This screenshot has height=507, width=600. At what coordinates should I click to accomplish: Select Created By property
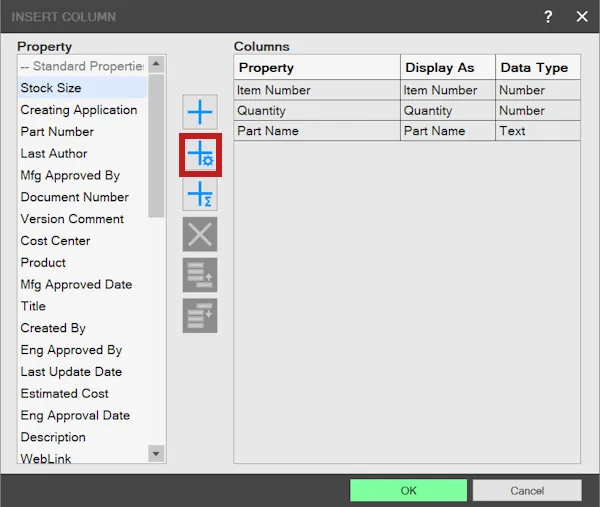point(82,328)
